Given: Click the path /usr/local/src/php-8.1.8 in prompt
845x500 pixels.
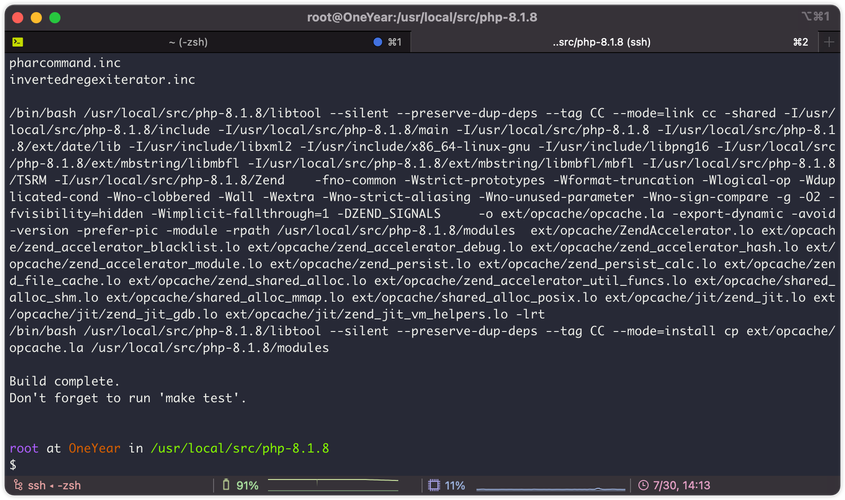Looking at the screenshot, I should click(x=240, y=448).
